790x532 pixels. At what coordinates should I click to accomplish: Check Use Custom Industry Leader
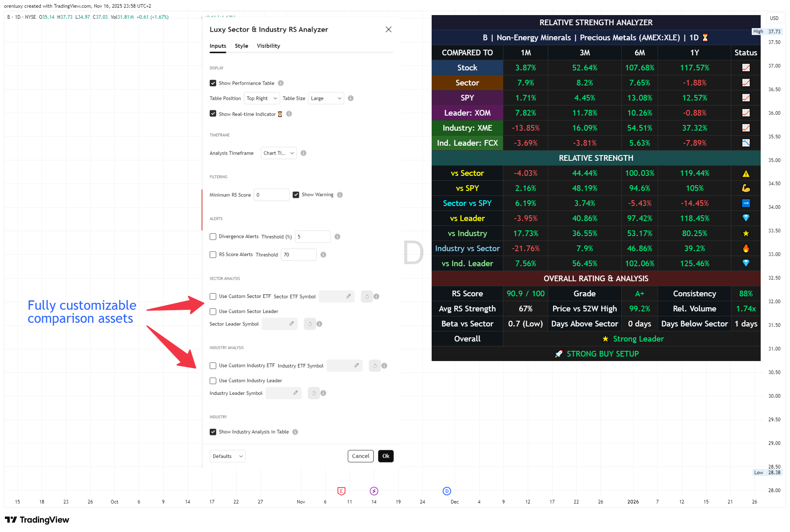point(213,381)
